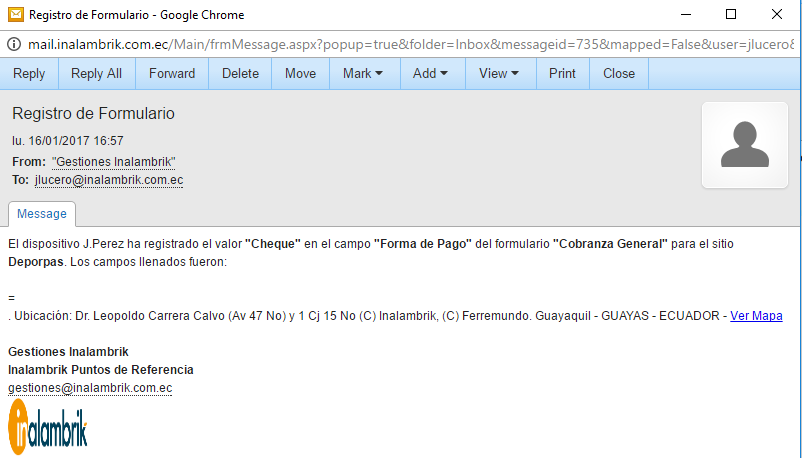Click the bold word "Deporpas"
This screenshot has height=458, width=802.
36,262
